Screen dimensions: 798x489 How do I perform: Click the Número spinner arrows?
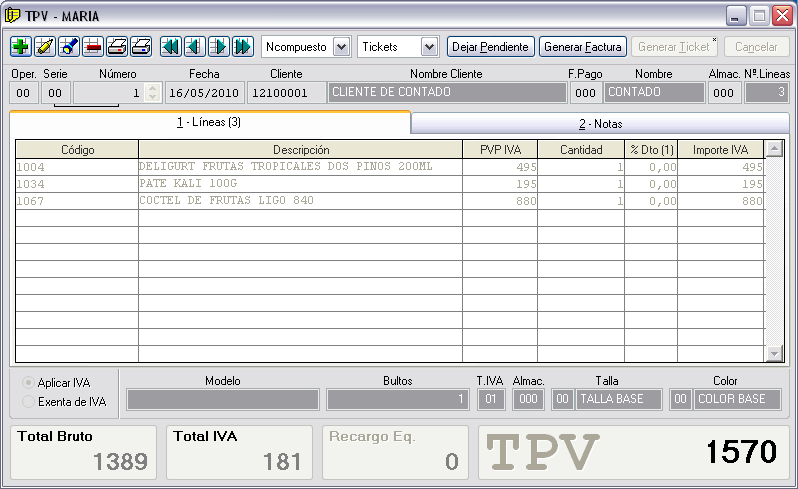tap(152, 92)
